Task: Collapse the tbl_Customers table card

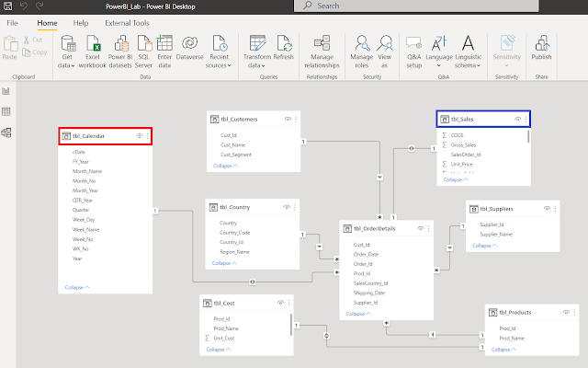Action: pyautogui.click(x=225, y=166)
